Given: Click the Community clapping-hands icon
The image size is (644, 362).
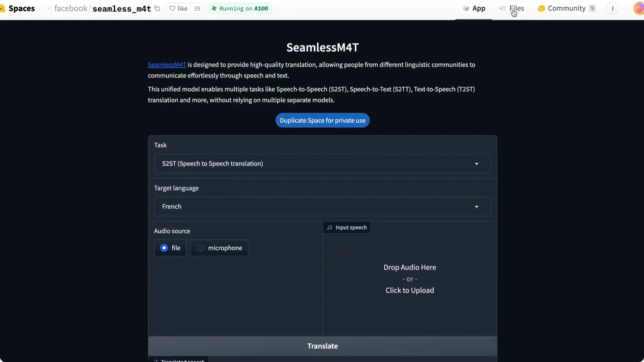Looking at the screenshot, I should click(x=541, y=8).
